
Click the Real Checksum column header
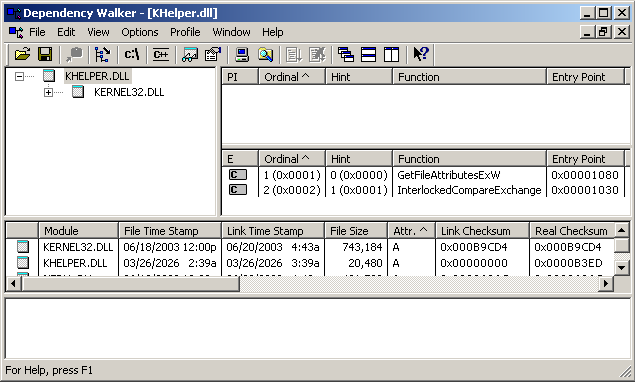point(572,230)
